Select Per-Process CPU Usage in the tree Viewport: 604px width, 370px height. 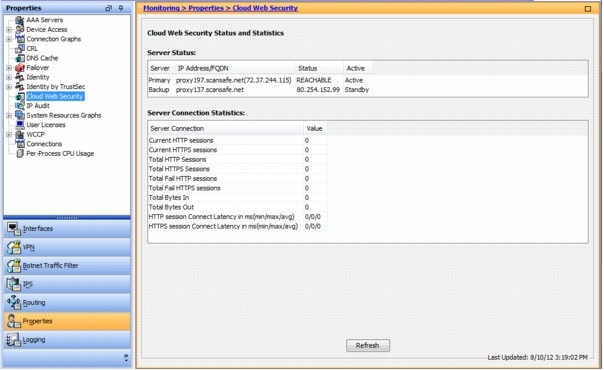(60, 153)
